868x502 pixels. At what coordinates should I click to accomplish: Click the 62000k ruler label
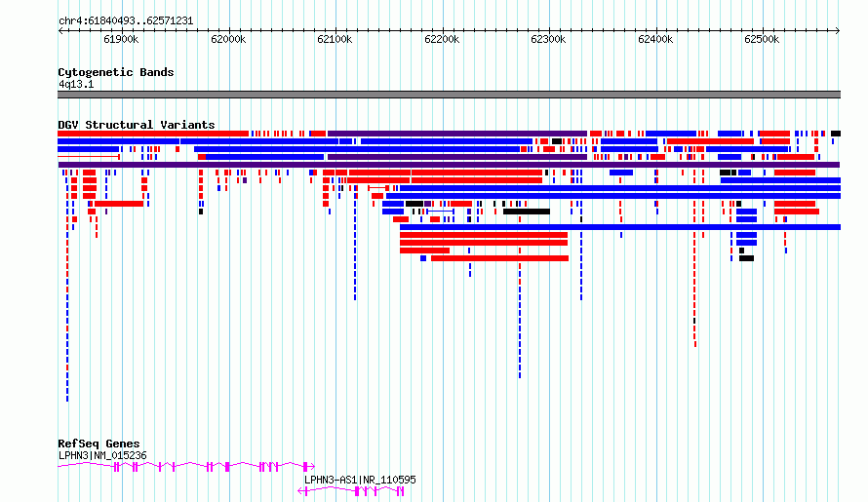[228, 39]
